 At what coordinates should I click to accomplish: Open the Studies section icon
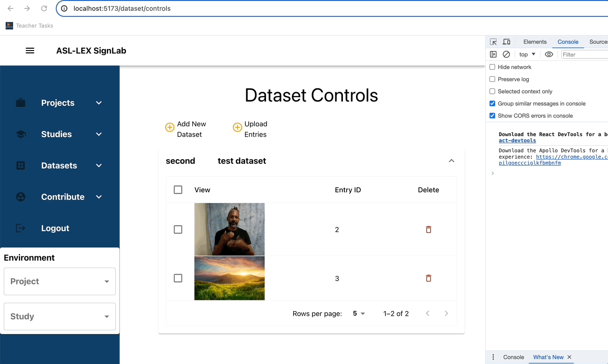coord(21,134)
